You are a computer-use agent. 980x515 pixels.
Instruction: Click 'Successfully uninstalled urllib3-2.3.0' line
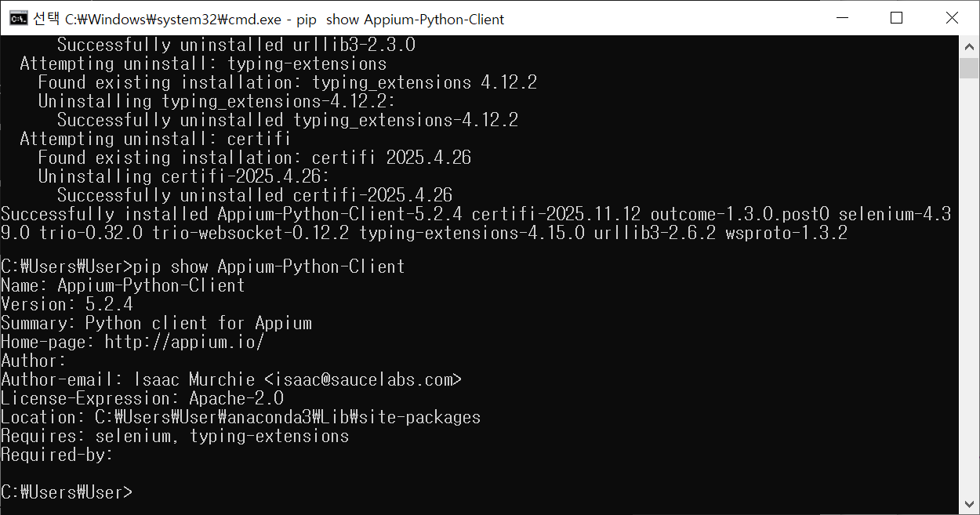[x=236, y=45]
